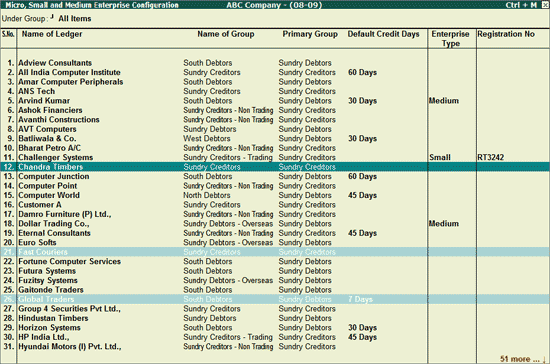Select Hyundai Motors (I) Pvt. Ltd. ledger
Image resolution: width=550 pixels, height=364 pixels.
tap(70, 346)
